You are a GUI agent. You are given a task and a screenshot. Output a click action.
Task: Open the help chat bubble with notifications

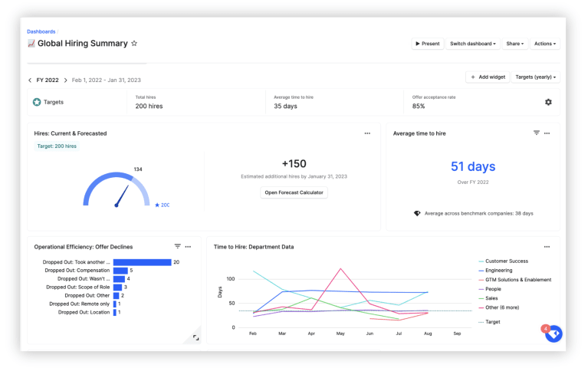pyautogui.click(x=554, y=333)
